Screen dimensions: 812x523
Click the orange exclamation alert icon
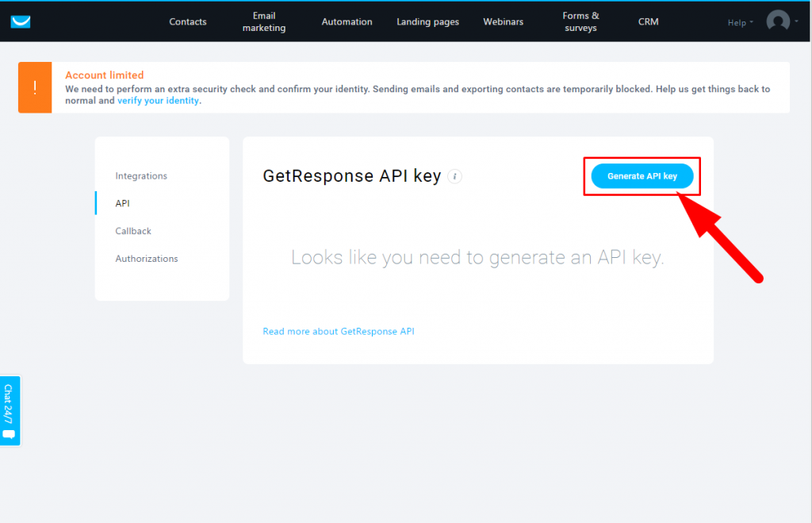pyautogui.click(x=35, y=87)
